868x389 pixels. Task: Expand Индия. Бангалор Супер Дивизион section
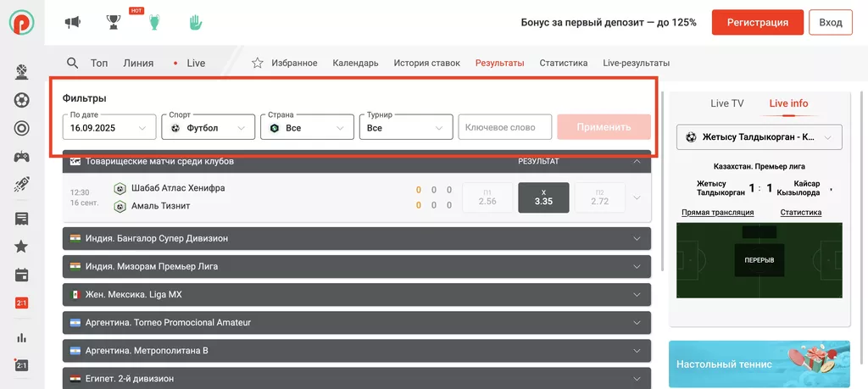pos(356,239)
